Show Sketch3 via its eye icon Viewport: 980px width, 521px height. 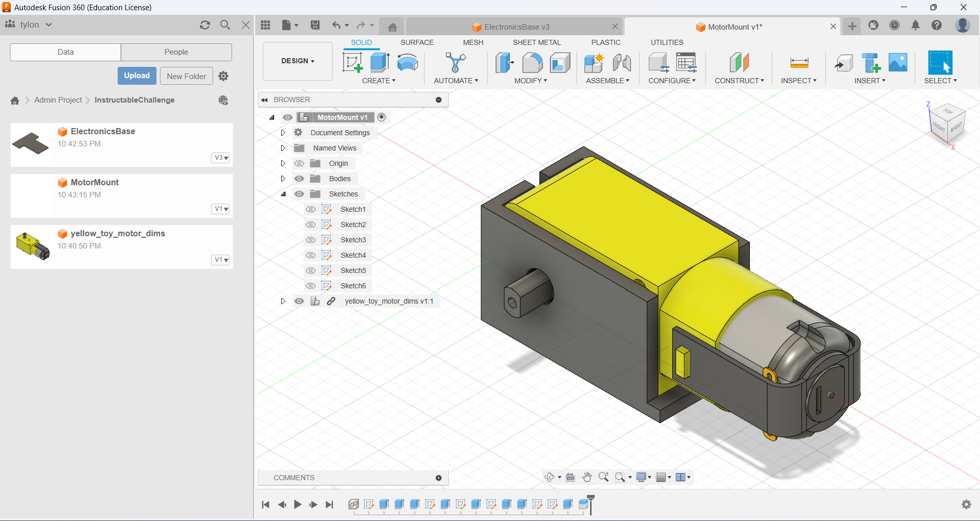click(x=310, y=240)
